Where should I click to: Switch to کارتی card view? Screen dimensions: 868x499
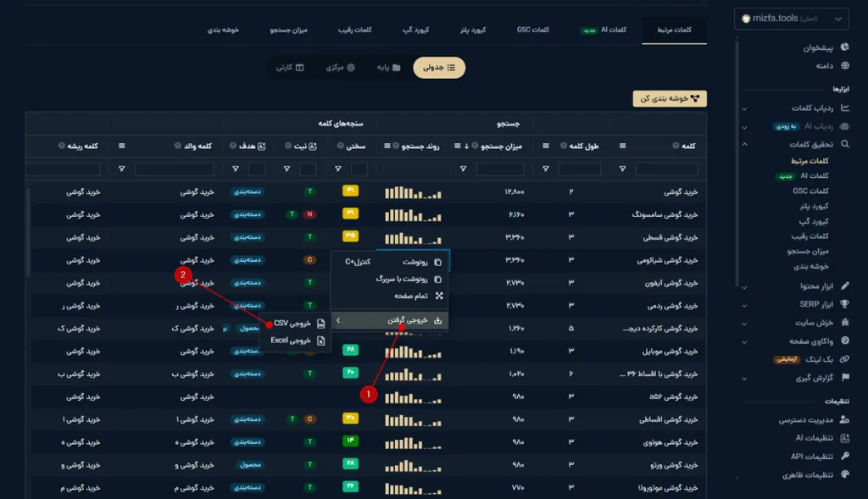coord(290,68)
